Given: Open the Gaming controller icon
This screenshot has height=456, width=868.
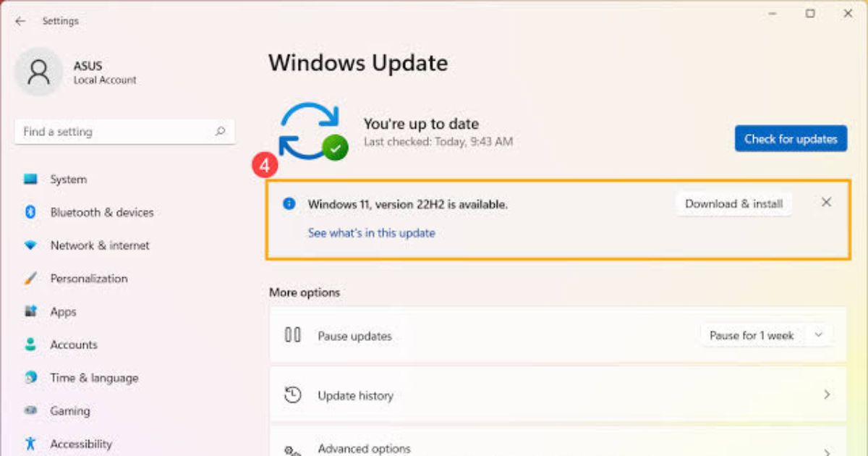Looking at the screenshot, I should [30, 410].
